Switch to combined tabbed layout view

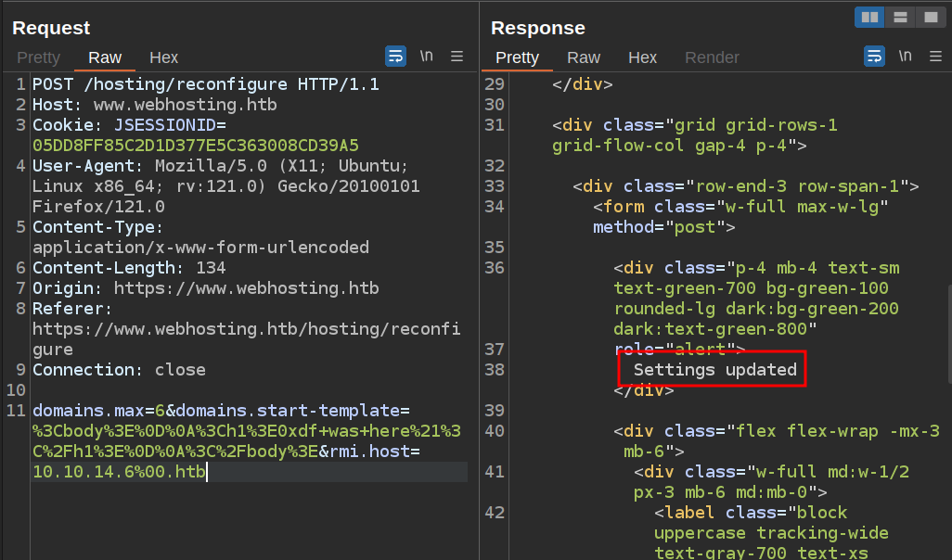929,18
